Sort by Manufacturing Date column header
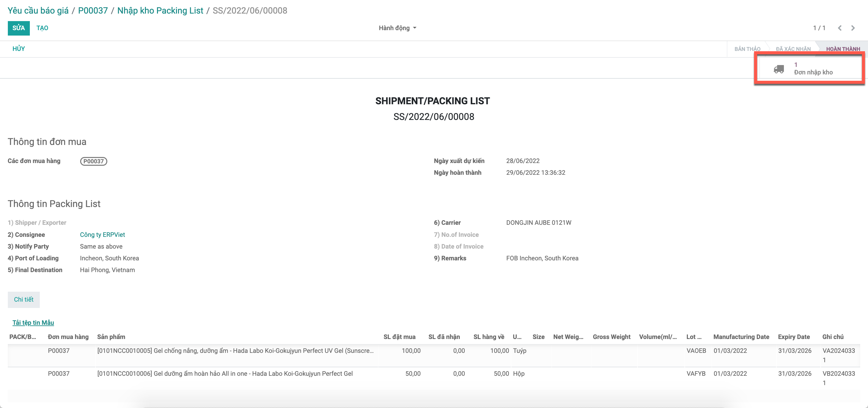 tap(741, 337)
